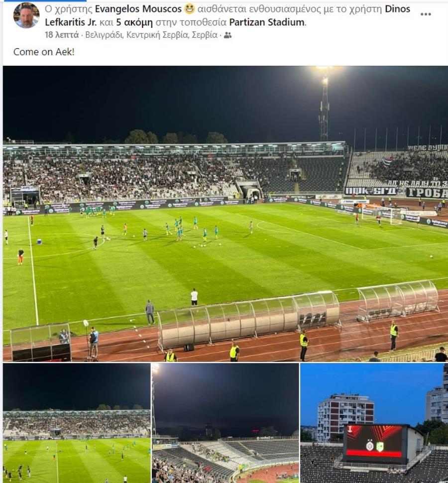Click the friends audience privacy icon

(227, 35)
